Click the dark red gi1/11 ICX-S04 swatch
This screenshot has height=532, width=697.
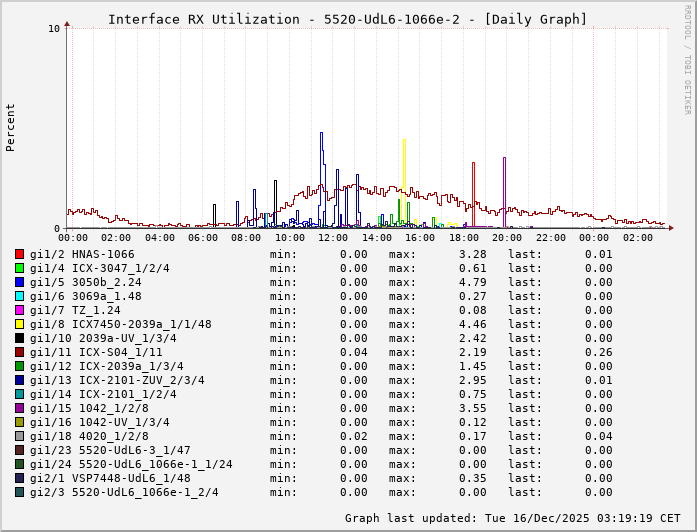point(19,352)
